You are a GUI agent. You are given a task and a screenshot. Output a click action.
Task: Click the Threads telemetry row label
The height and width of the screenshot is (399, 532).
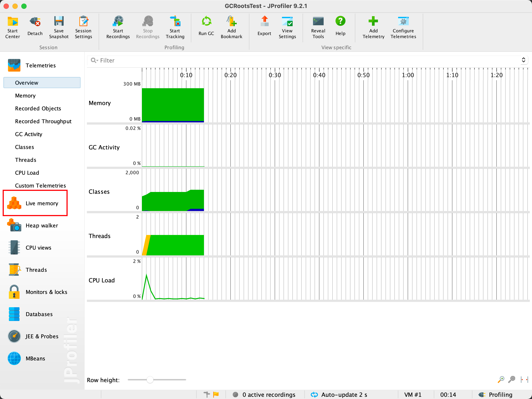[x=99, y=236]
